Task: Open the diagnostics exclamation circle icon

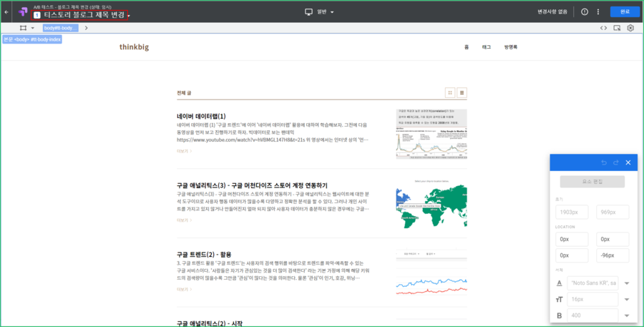Action: (x=585, y=12)
